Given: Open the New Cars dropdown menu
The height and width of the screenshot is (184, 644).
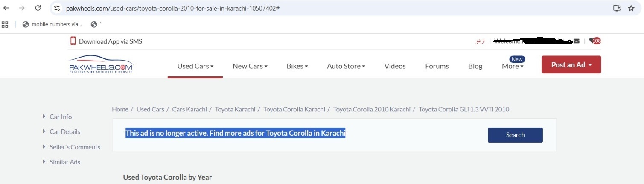Looking at the screenshot, I should tap(250, 66).
